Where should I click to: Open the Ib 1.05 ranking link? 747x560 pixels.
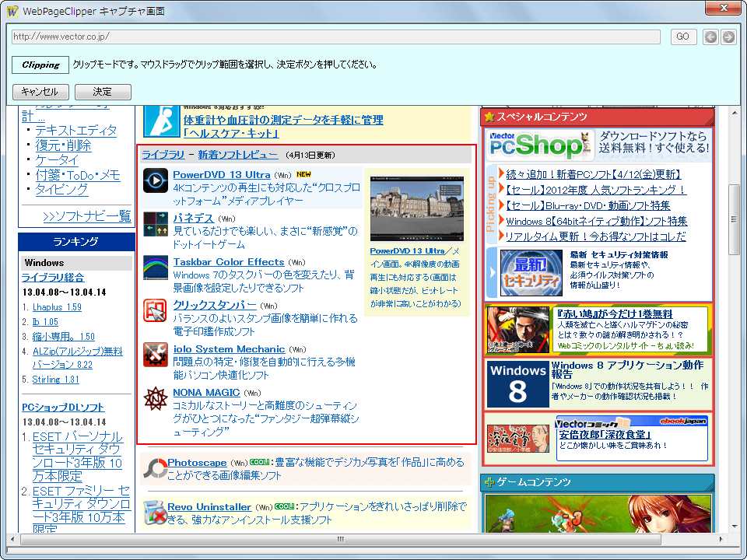(x=45, y=322)
